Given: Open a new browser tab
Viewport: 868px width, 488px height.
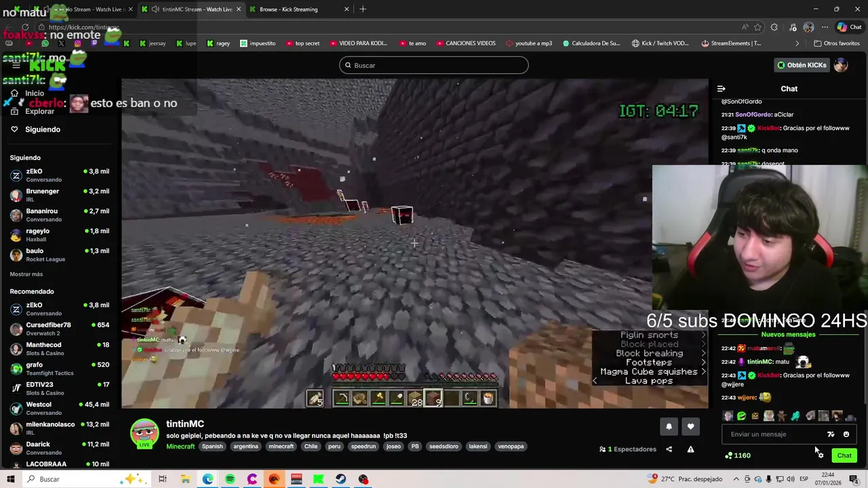Looking at the screenshot, I should (363, 9).
